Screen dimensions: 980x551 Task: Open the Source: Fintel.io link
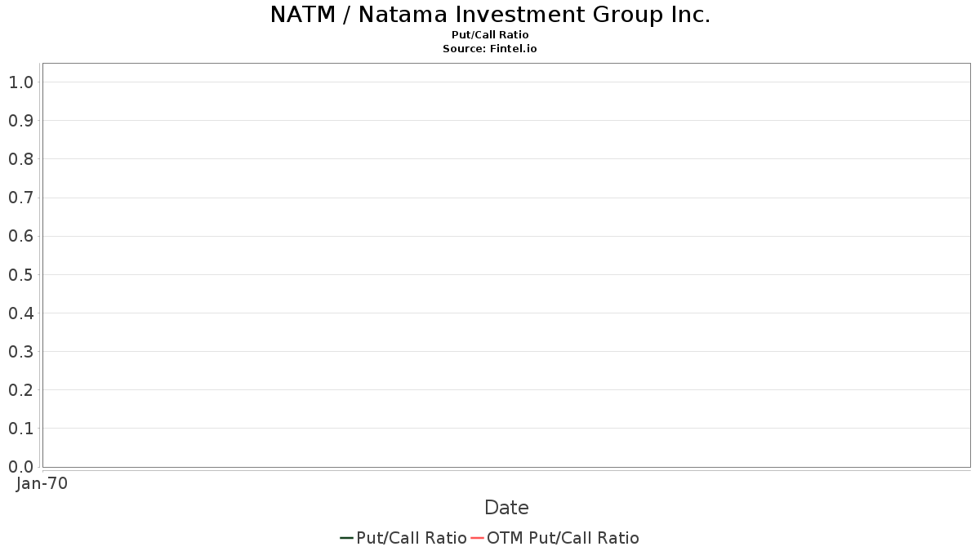[x=490, y=49]
